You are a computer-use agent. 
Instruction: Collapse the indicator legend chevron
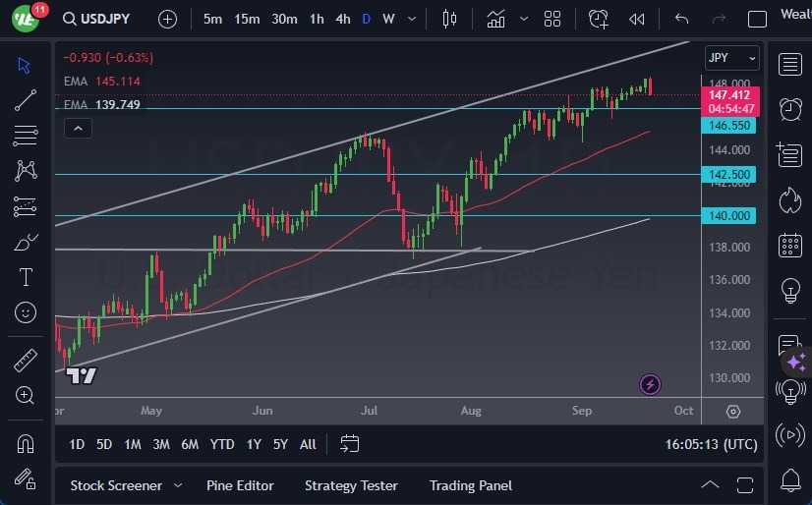[78, 128]
